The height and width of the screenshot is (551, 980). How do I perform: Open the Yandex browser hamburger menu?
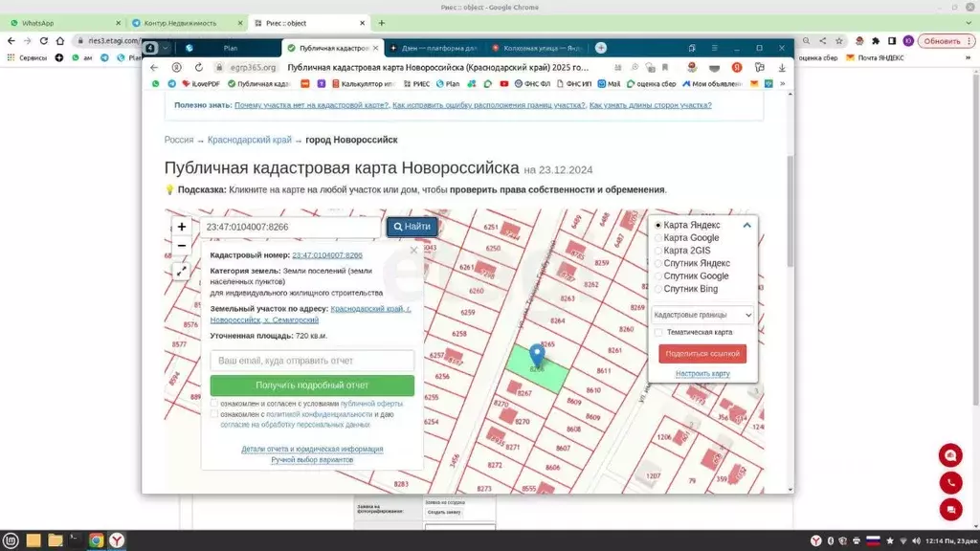click(714, 48)
